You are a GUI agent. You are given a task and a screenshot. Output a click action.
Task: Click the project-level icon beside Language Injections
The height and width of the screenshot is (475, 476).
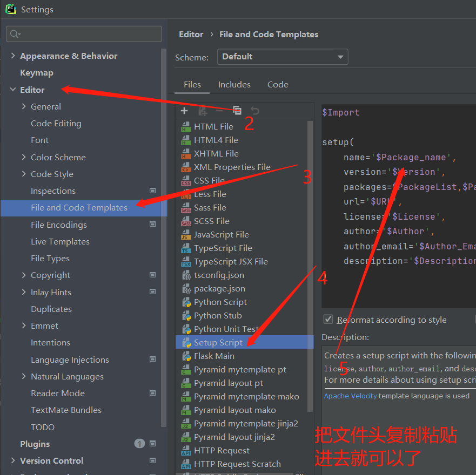pos(153,359)
